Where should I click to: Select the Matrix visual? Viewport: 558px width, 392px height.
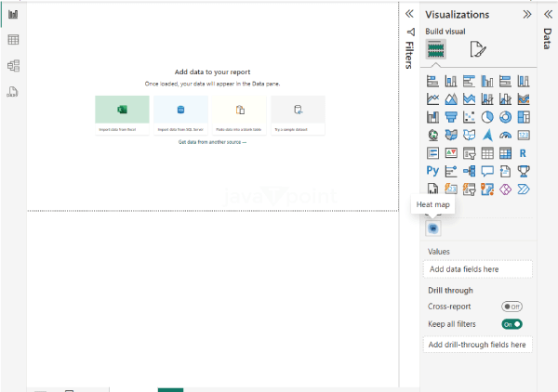pos(505,153)
